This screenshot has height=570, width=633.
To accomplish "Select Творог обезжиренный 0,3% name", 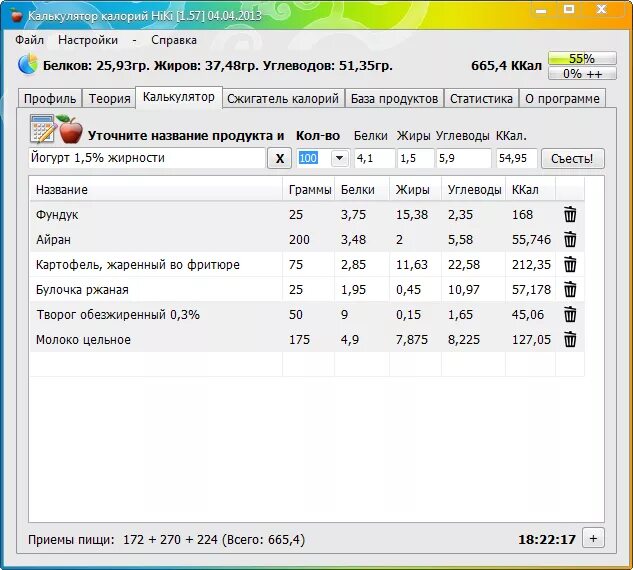I will tap(118, 315).
